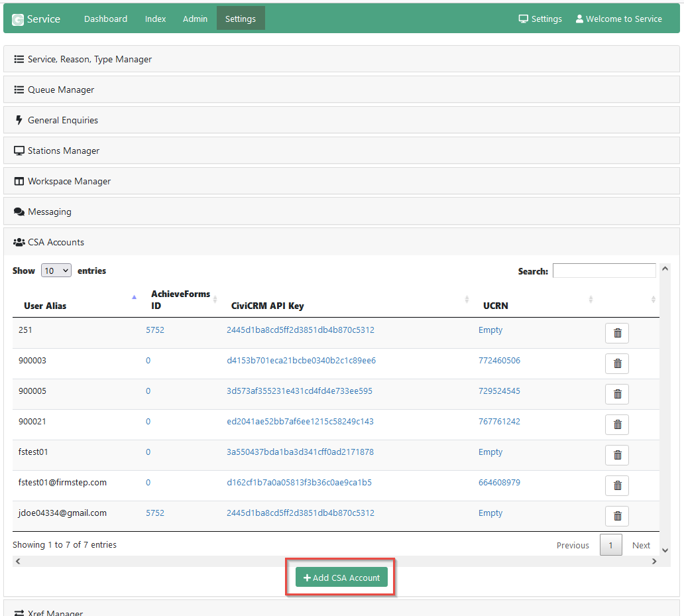Select user alias jdoe04334@gmail.com

pyautogui.click(x=62, y=513)
